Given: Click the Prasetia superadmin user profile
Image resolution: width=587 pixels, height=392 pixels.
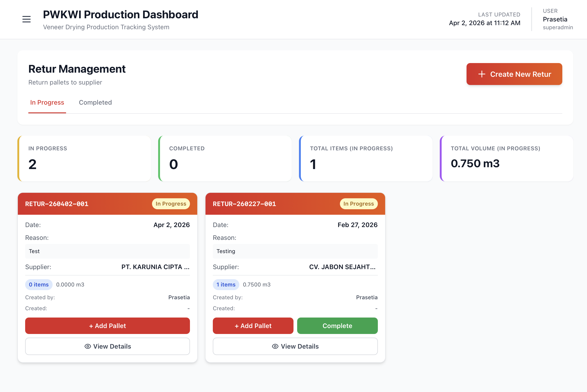Looking at the screenshot, I should click(x=558, y=19).
